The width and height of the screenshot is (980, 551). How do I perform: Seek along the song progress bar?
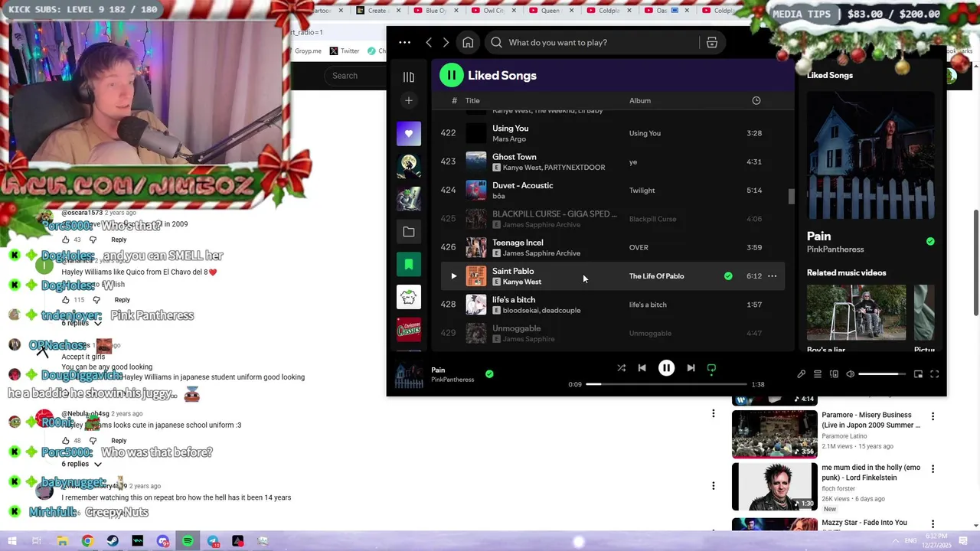coord(666,384)
